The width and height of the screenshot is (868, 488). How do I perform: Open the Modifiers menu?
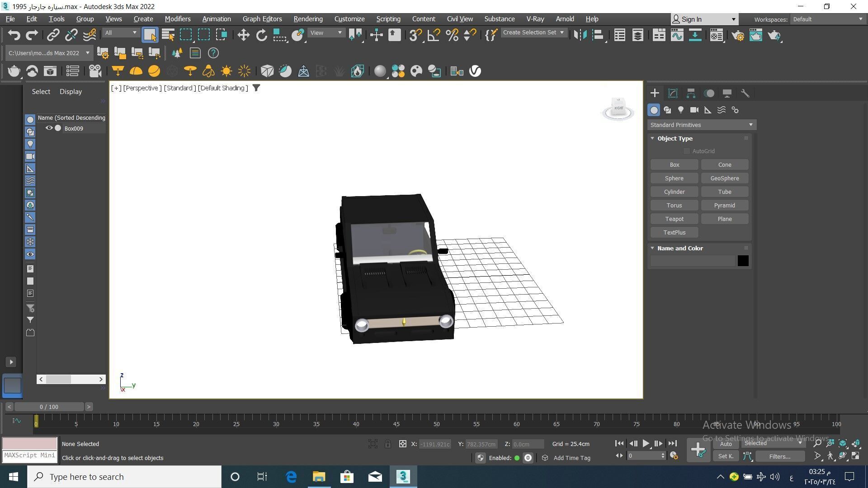pyautogui.click(x=177, y=19)
